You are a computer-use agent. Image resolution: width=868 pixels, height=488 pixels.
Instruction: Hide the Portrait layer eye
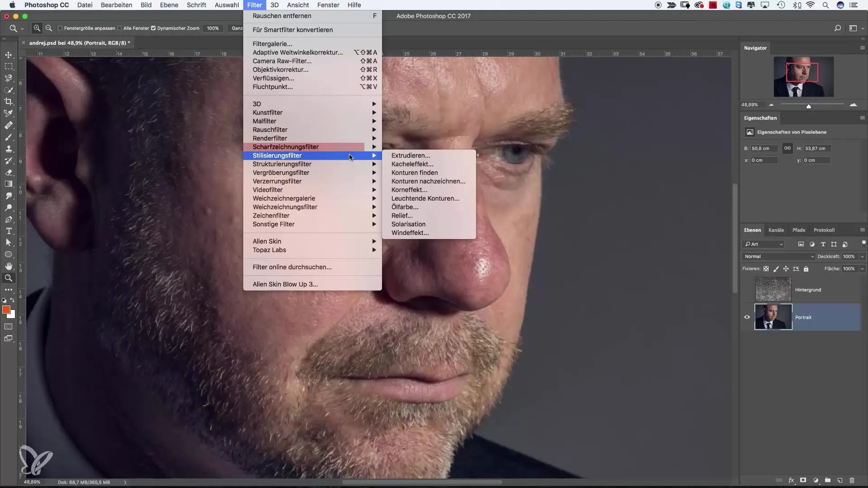coord(747,317)
